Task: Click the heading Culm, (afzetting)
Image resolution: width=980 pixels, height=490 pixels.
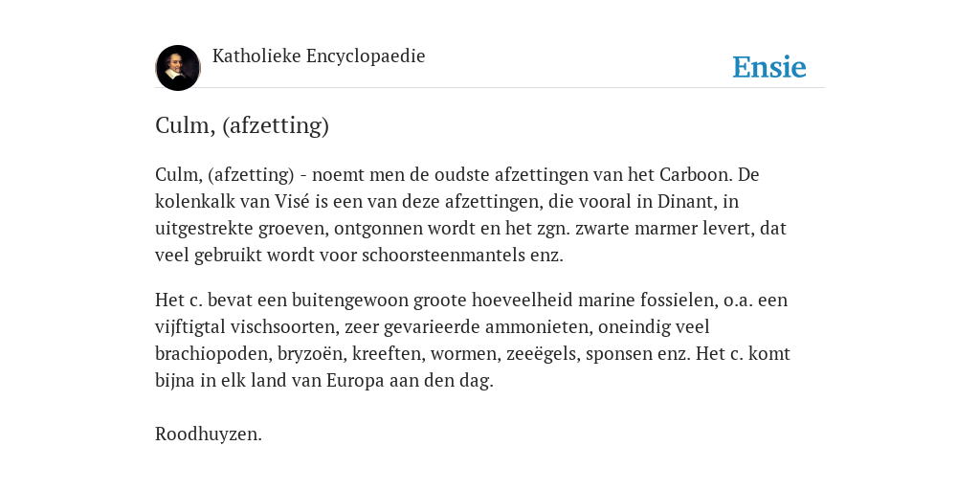Action: tap(242, 125)
